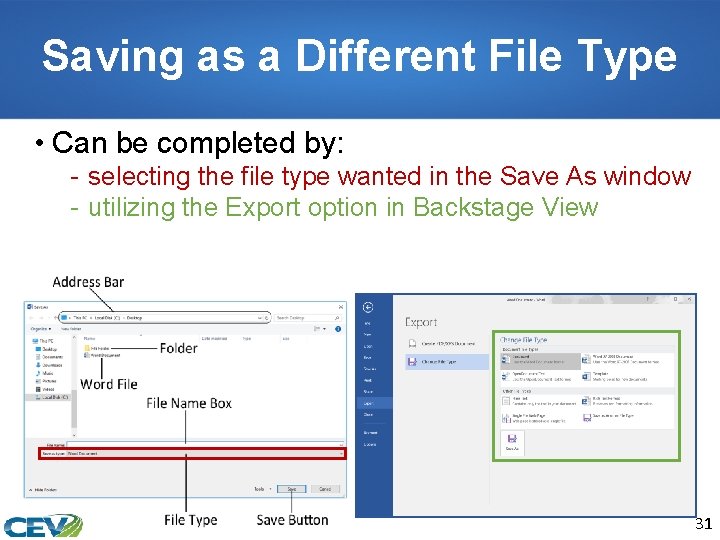Choose Single File Web Page file type

coord(540,418)
